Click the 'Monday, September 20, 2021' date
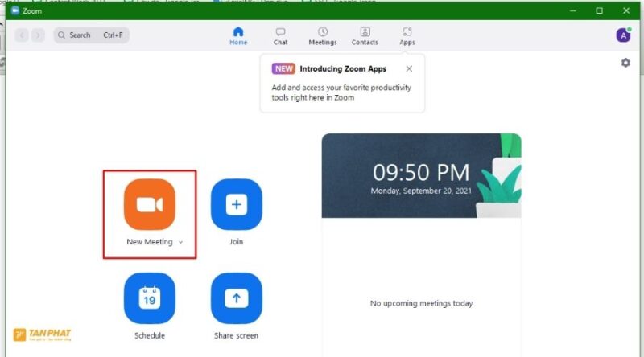The width and height of the screenshot is (644, 357). coord(421,191)
